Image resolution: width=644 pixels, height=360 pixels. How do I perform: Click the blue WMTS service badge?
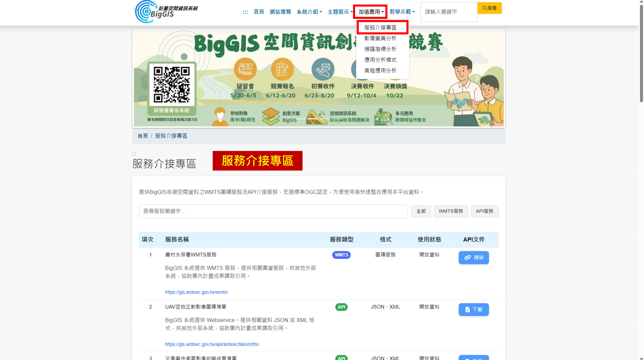(x=341, y=255)
